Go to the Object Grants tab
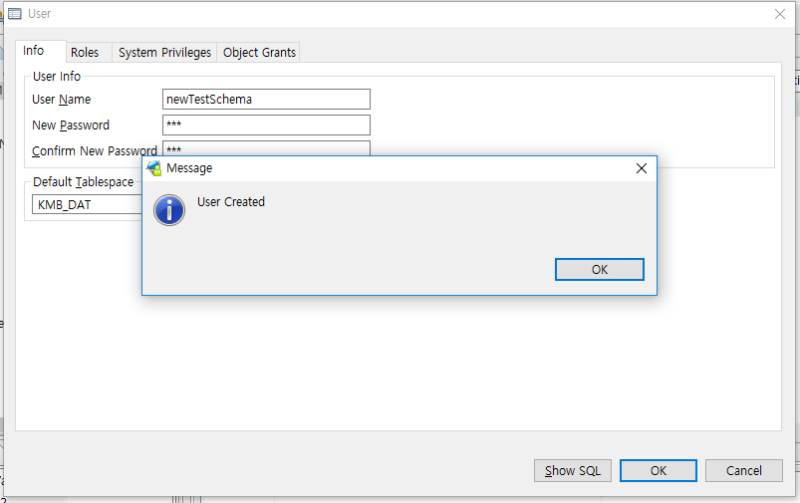 click(x=259, y=53)
